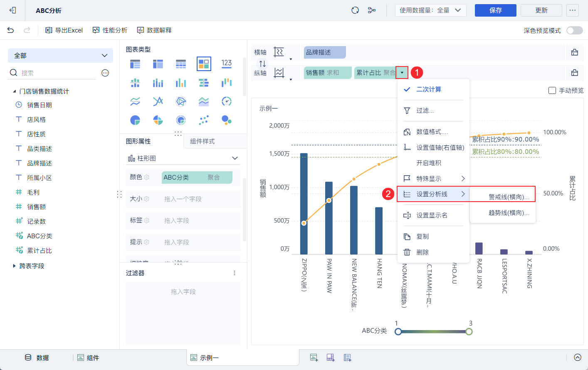588x370 pixels.
Task: Select the range area chart type
Action: 204,101
